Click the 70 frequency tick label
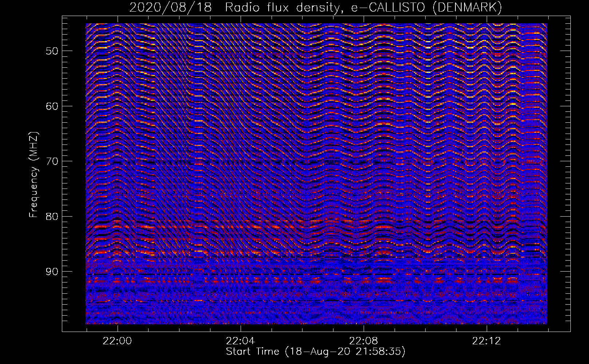This screenshot has width=589, height=364. click(52, 161)
